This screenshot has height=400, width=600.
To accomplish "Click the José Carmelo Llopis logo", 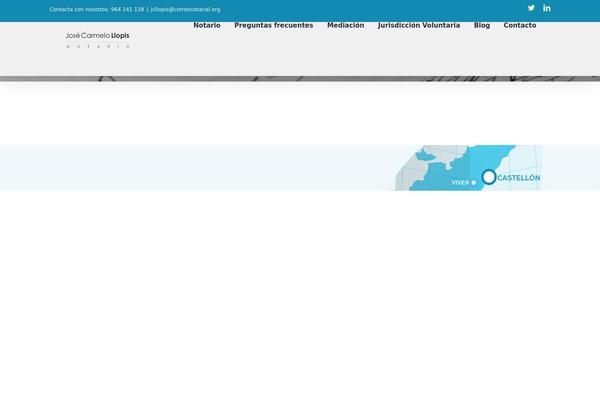I will click(x=98, y=40).
